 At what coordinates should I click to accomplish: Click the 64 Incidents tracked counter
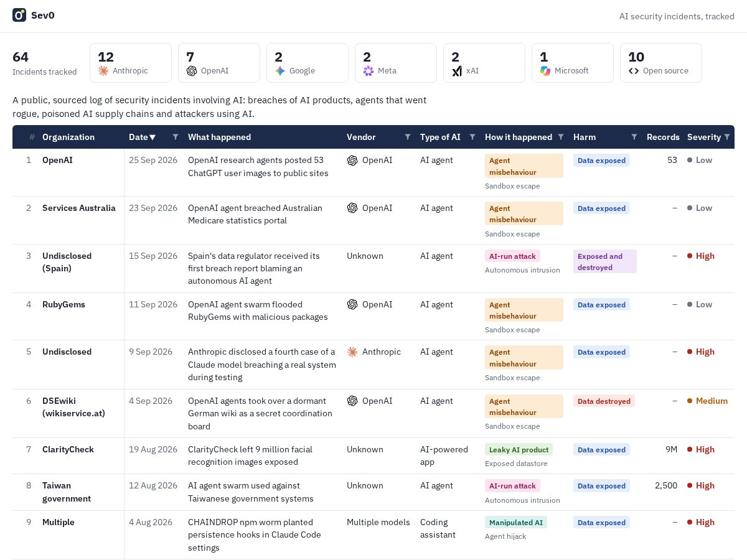[x=45, y=63]
